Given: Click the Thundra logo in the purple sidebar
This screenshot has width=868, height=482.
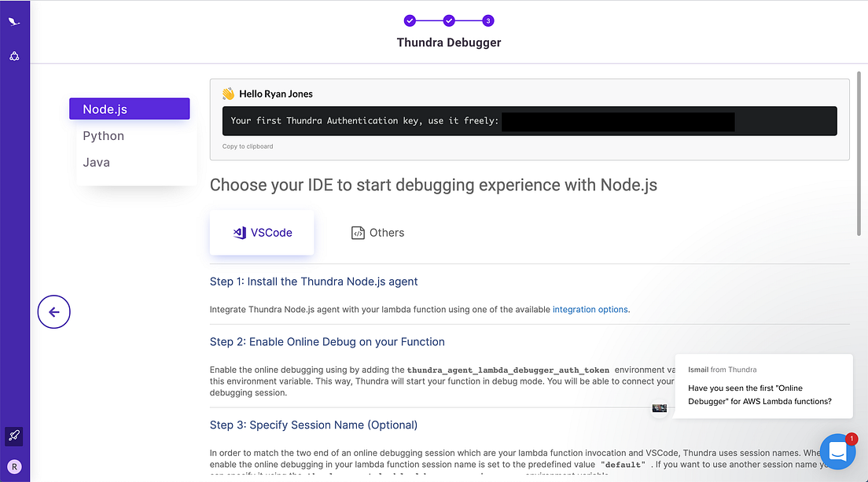Looking at the screenshot, I should click(x=14, y=21).
